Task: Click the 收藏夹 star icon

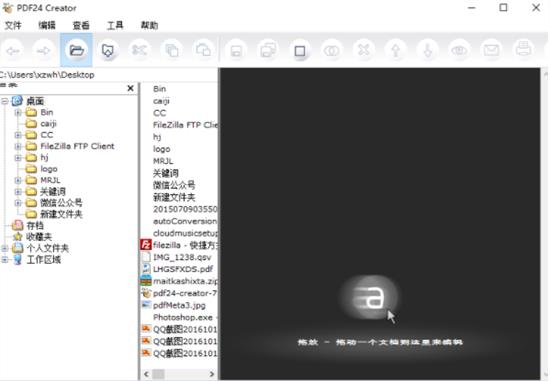Action: pos(18,236)
